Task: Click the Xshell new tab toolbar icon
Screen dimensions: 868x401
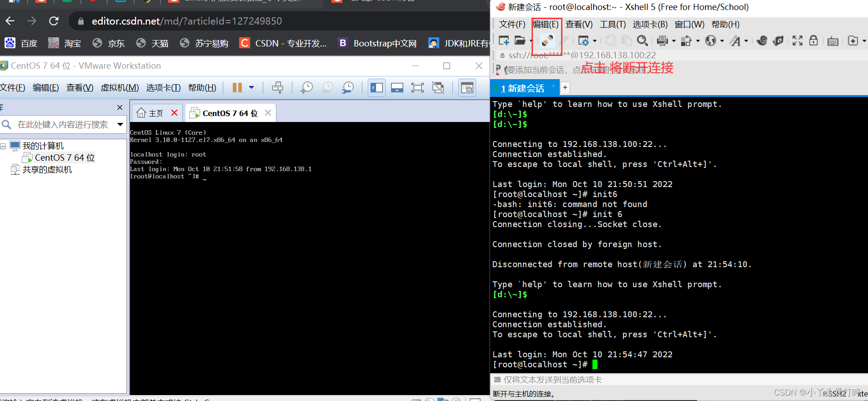Action: pyautogui.click(x=853, y=41)
